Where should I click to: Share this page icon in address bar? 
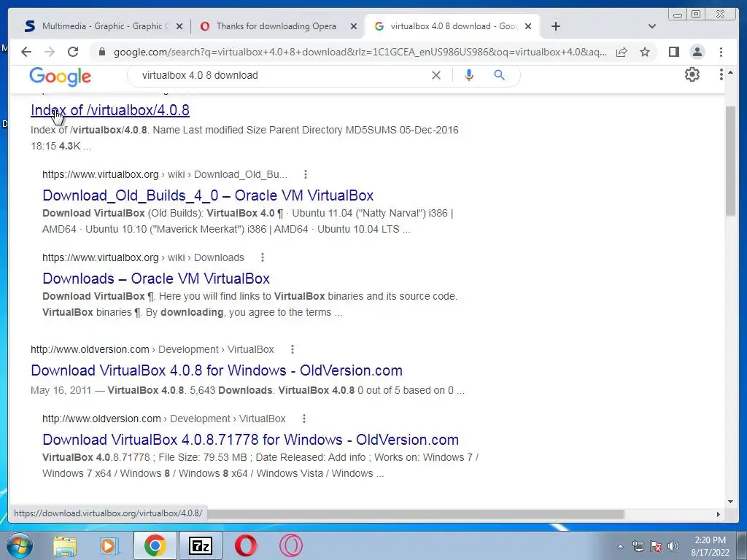click(622, 52)
